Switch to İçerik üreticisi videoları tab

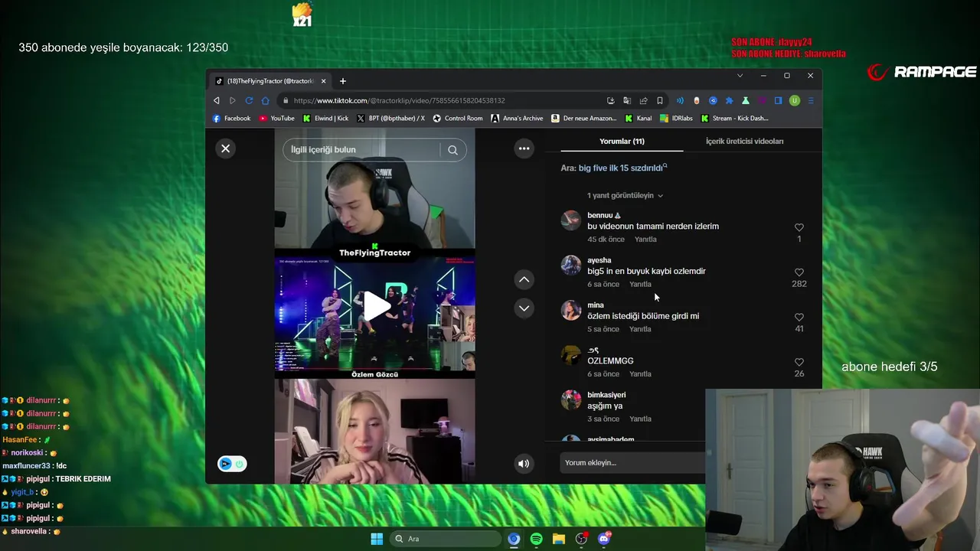point(744,141)
